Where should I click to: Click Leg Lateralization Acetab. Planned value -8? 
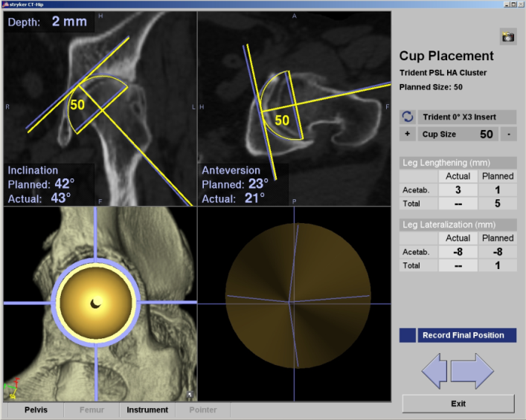tap(498, 252)
